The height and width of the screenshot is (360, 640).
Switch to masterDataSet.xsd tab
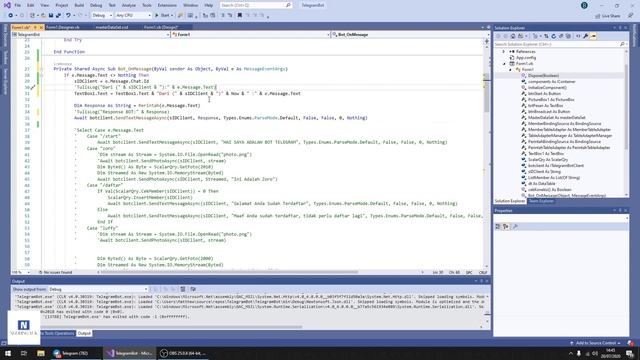[112, 27]
